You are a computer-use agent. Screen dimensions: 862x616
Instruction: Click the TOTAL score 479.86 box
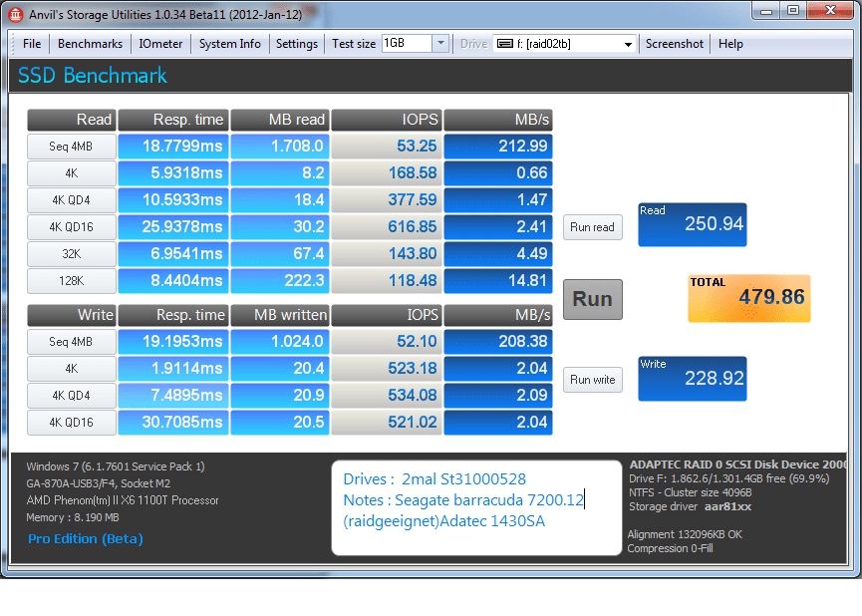pyautogui.click(x=748, y=298)
